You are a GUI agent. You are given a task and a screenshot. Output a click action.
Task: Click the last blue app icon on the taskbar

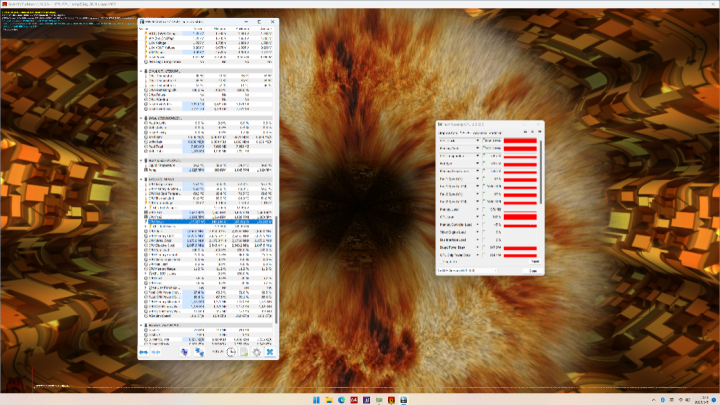click(x=404, y=400)
